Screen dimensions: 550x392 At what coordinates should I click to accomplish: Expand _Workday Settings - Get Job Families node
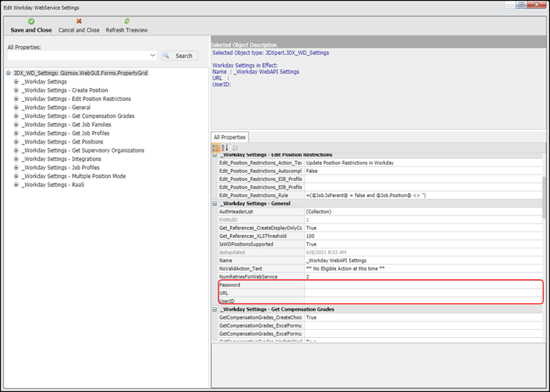tap(16, 125)
